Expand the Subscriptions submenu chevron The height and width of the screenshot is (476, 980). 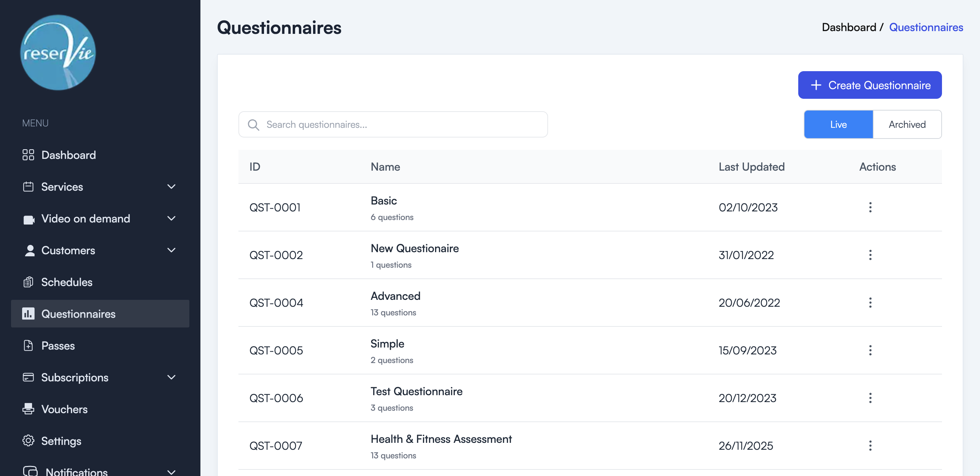click(x=172, y=377)
